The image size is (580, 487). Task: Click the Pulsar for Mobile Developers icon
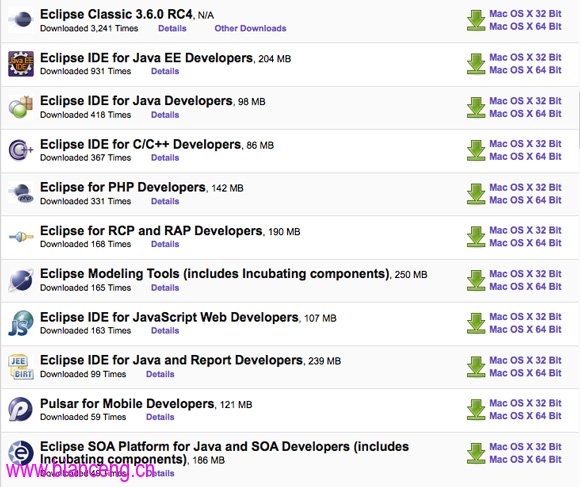pyautogui.click(x=21, y=409)
